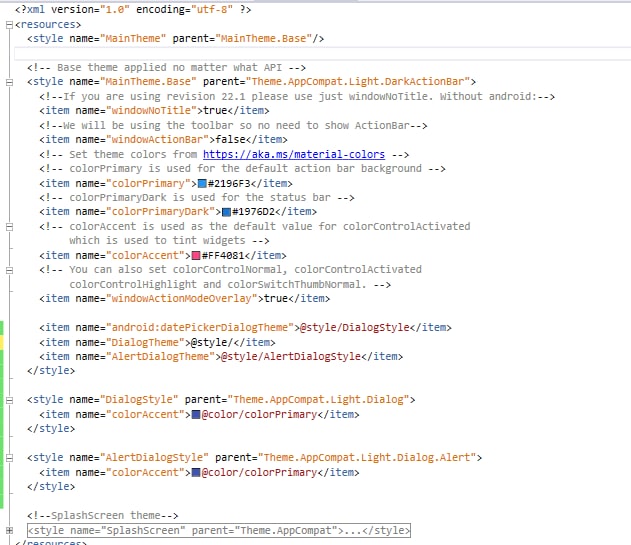Click the 'true' value of windowActionModeOverlay
Viewport: 631px width, 545px height.
[275, 299]
